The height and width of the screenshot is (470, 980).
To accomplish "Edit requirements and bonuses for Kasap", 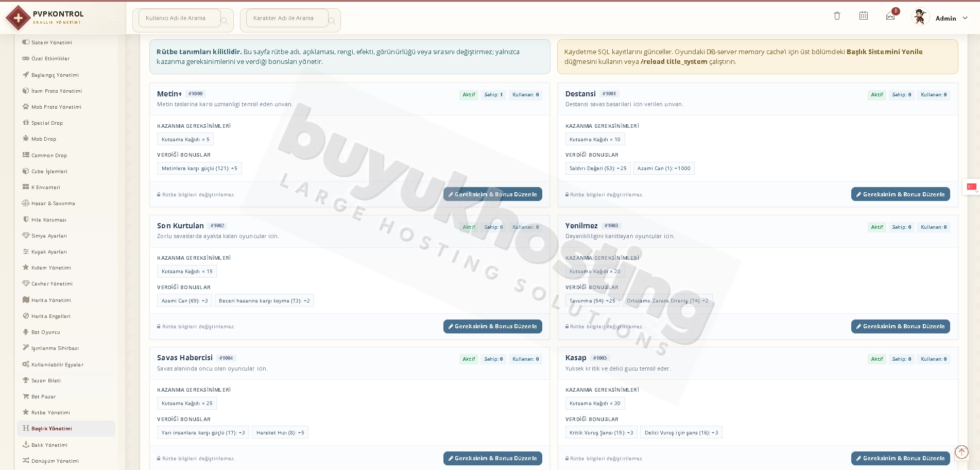I will pos(900,458).
